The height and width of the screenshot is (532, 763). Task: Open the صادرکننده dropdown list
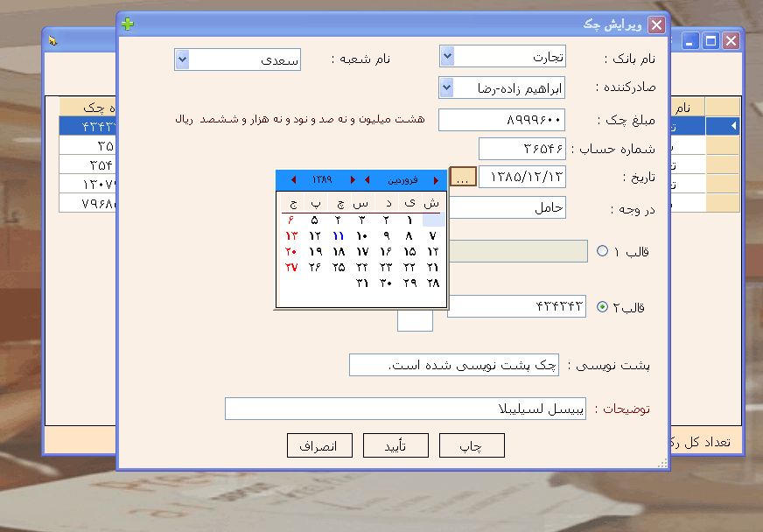(447, 87)
